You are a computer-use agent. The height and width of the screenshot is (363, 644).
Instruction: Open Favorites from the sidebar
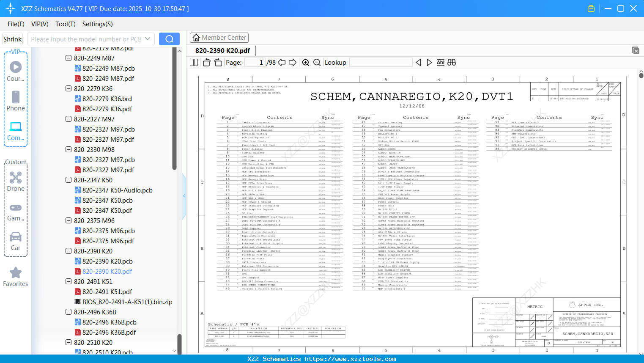[x=16, y=277]
